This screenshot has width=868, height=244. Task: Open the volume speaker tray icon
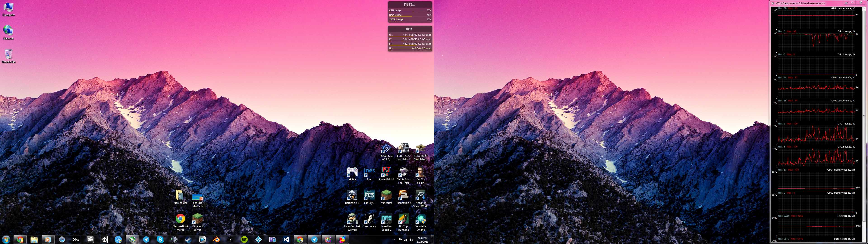point(411,240)
